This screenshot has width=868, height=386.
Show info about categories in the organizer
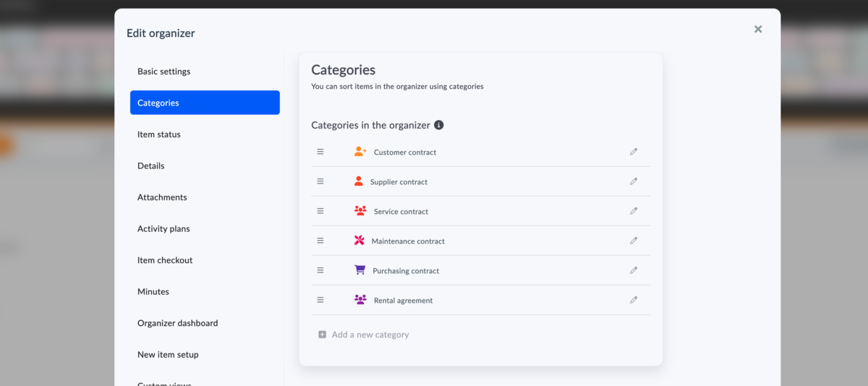[x=438, y=125]
